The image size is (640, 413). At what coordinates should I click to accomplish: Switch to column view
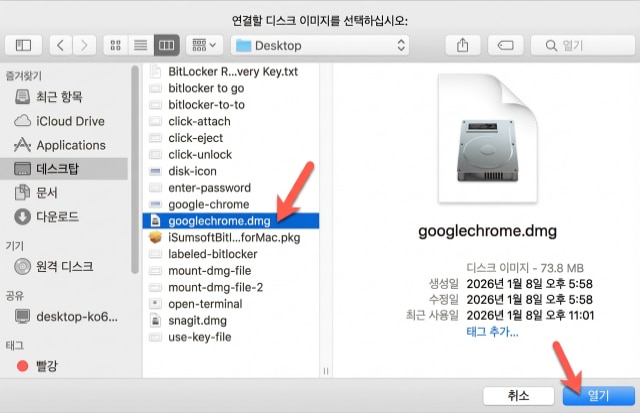[167, 45]
